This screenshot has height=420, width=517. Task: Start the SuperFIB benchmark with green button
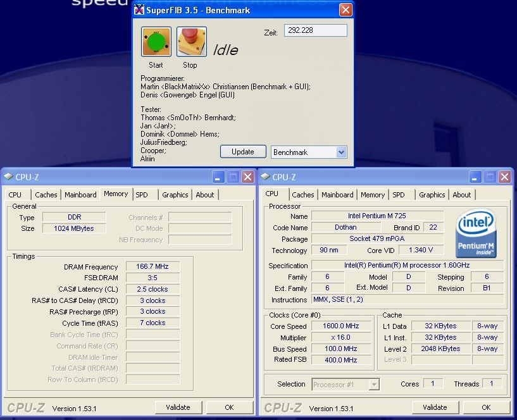pos(156,42)
